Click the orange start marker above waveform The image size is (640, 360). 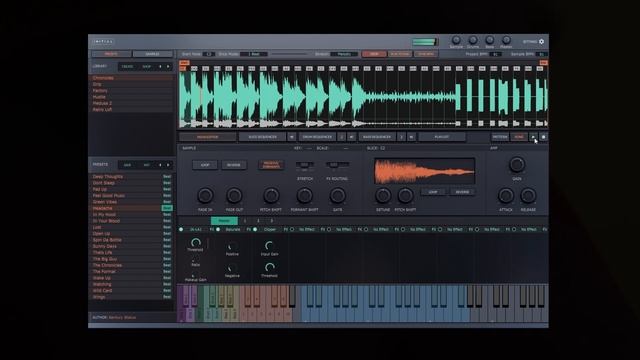point(184,63)
